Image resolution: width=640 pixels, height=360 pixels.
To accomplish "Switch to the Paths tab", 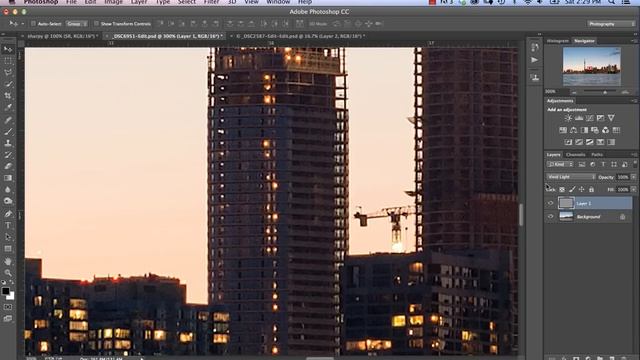I will click(597, 155).
